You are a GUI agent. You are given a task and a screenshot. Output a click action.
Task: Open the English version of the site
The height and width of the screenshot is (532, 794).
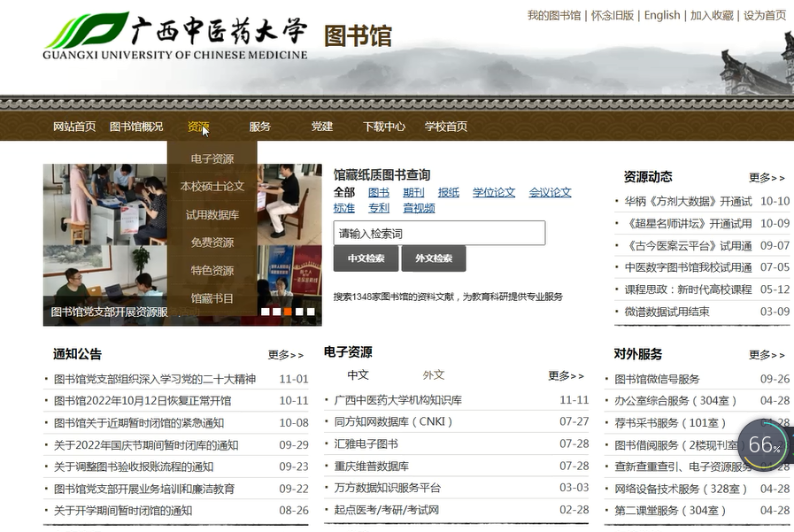click(662, 15)
